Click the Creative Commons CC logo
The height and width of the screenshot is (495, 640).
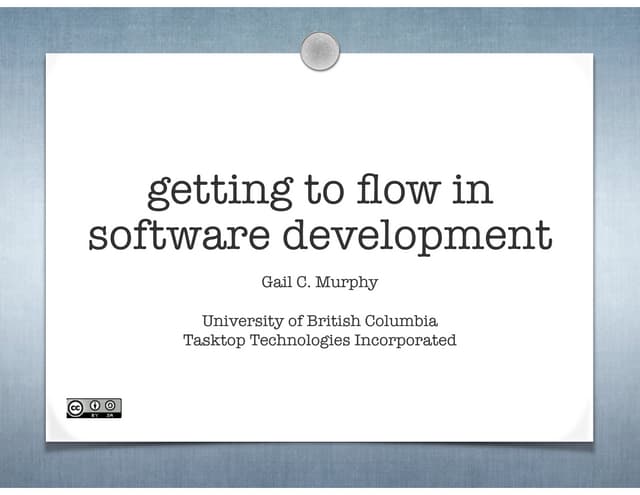76,407
